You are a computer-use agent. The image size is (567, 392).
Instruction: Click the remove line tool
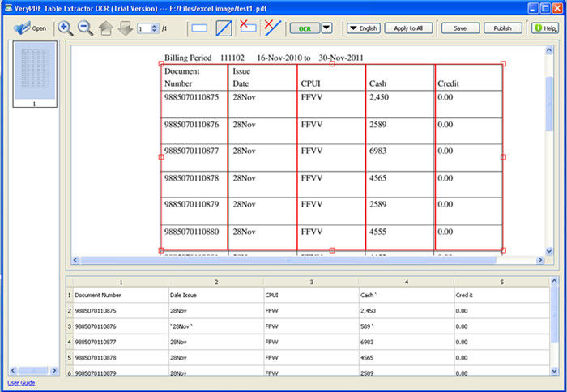tap(272, 28)
